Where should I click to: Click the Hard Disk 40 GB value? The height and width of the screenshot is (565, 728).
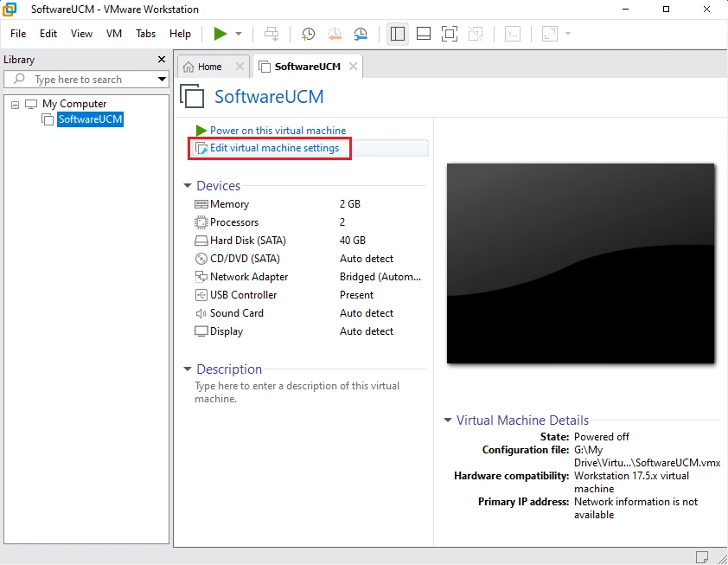(353, 241)
